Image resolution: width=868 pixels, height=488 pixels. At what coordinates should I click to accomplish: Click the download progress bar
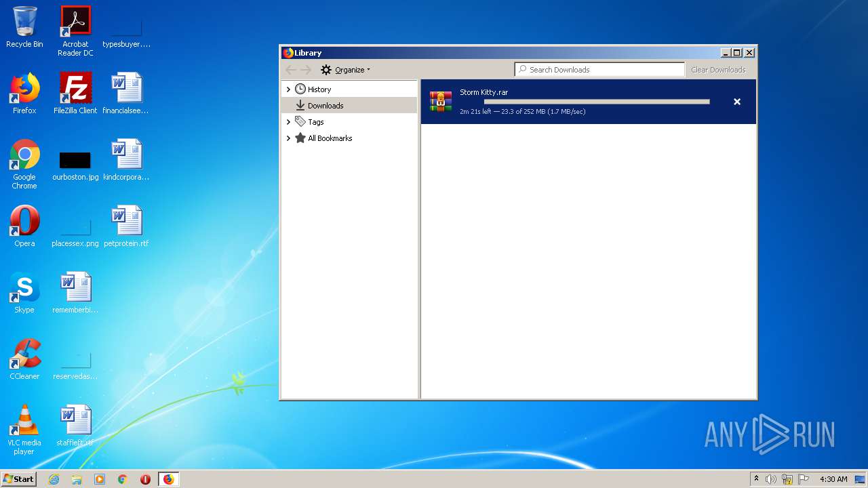[x=597, y=102]
